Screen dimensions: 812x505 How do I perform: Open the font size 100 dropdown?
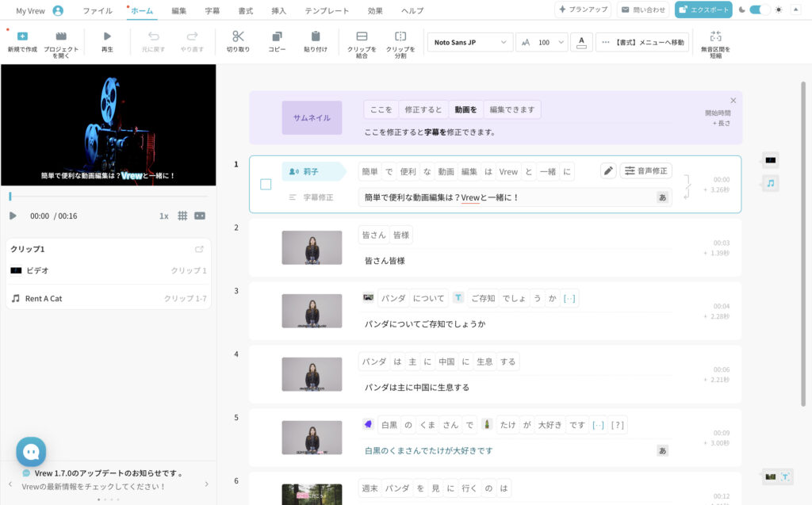point(542,43)
